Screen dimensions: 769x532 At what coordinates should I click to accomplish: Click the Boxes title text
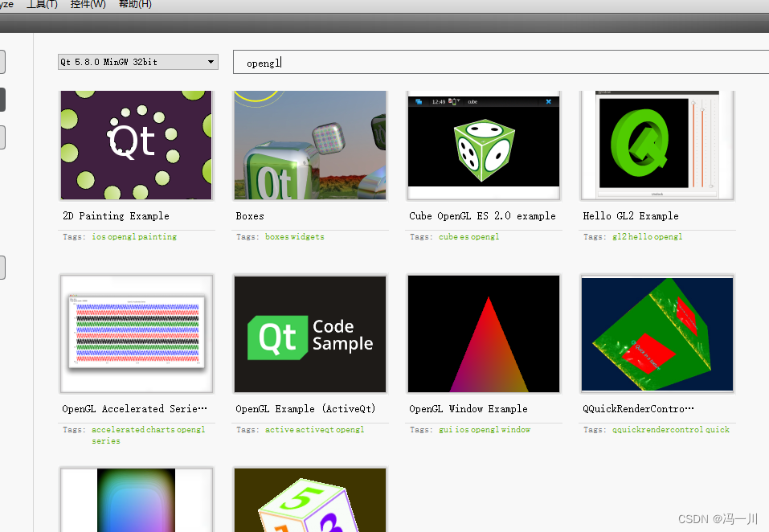[x=250, y=216]
